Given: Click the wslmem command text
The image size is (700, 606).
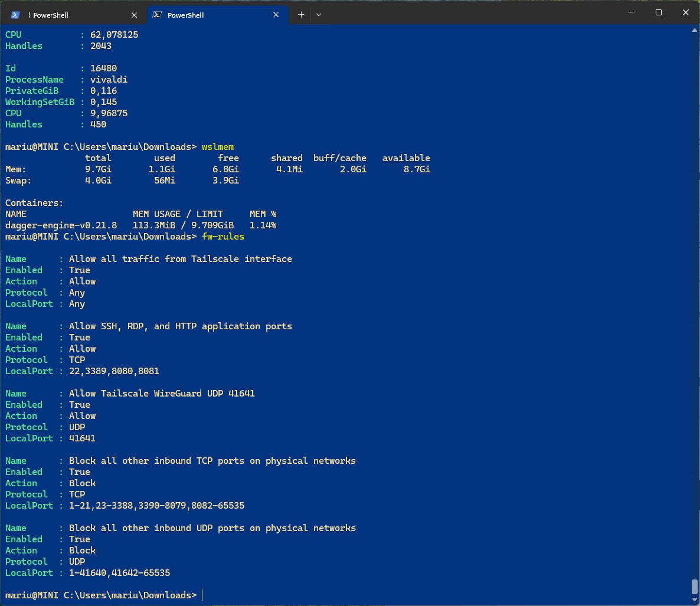Looking at the screenshot, I should tap(218, 147).
